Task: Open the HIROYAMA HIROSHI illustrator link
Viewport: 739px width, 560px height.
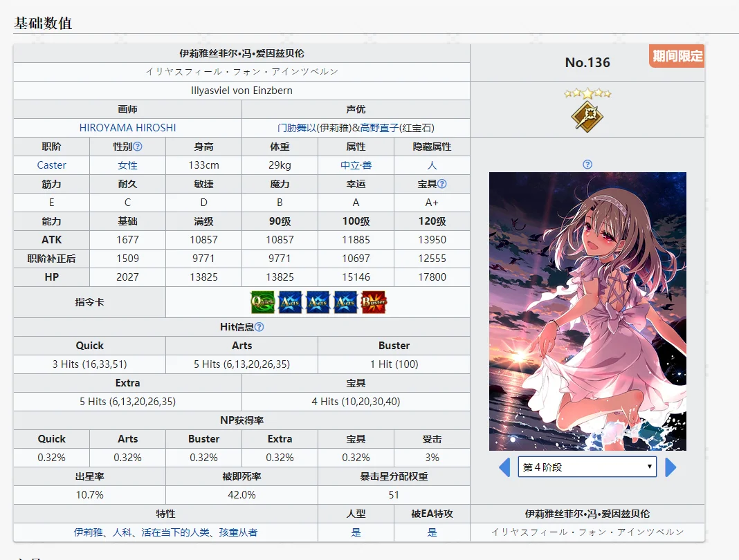Action: (128, 128)
